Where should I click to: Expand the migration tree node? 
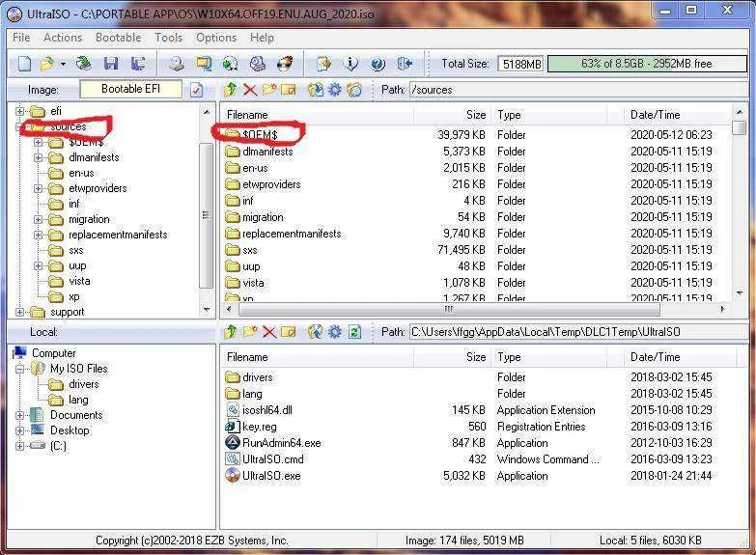pos(38,219)
